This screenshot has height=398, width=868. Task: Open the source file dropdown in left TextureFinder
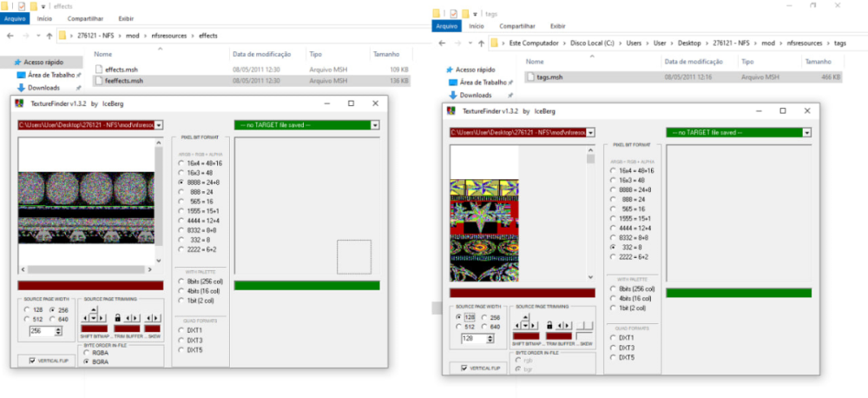click(x=160, y=125)
